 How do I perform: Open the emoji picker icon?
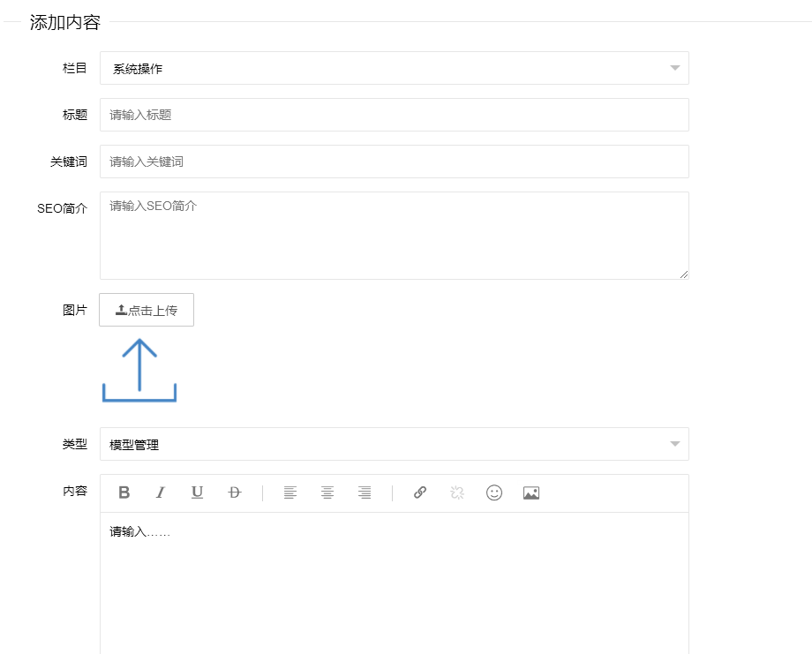(x=493, y=492)
